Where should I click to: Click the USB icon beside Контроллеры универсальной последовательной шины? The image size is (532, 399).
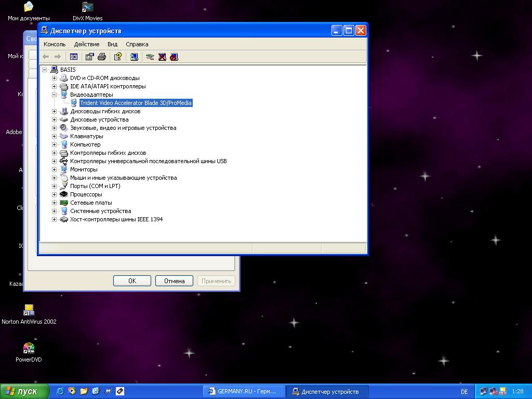pos(64,161)
